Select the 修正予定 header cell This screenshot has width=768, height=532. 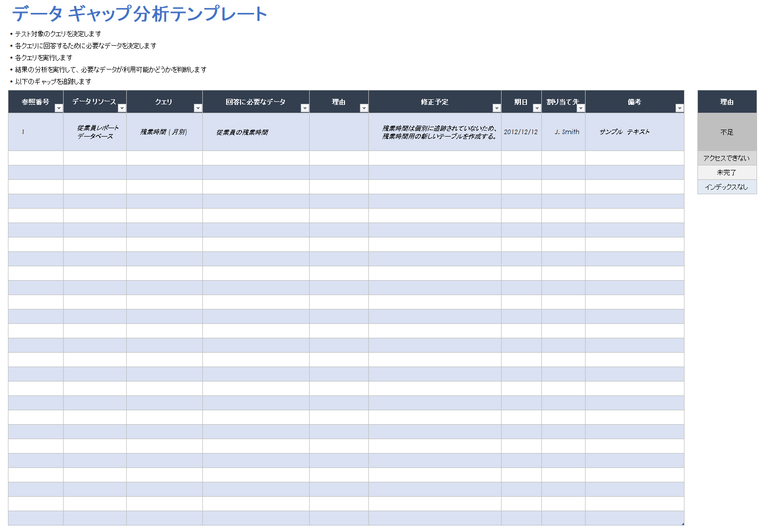pyautogui.click(x=435, y=102)
